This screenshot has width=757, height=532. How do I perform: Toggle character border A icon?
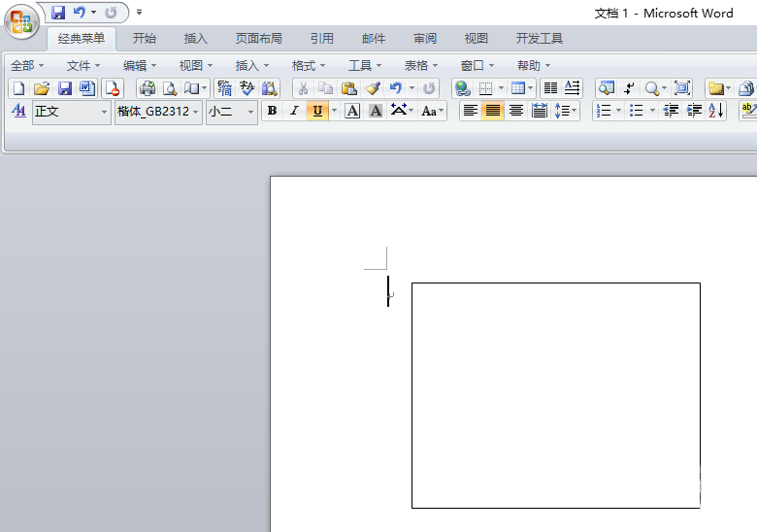(x=352, y=111)
